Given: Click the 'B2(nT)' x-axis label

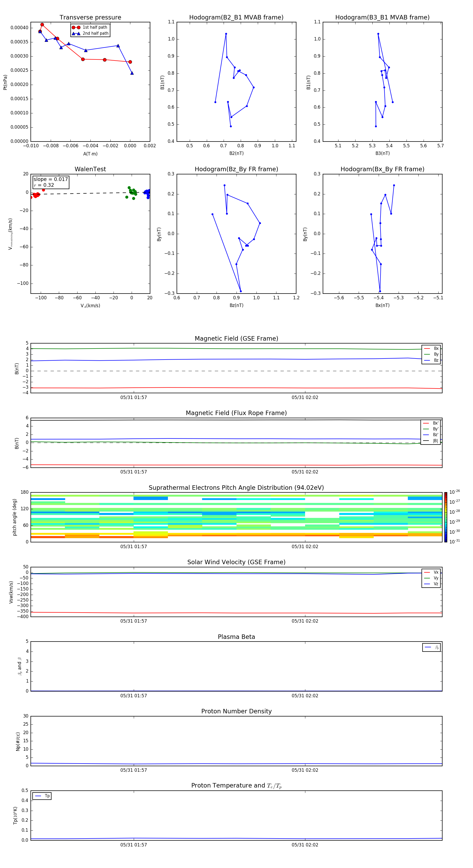Looking at the screenshot, I should click(x=236, y=153).
